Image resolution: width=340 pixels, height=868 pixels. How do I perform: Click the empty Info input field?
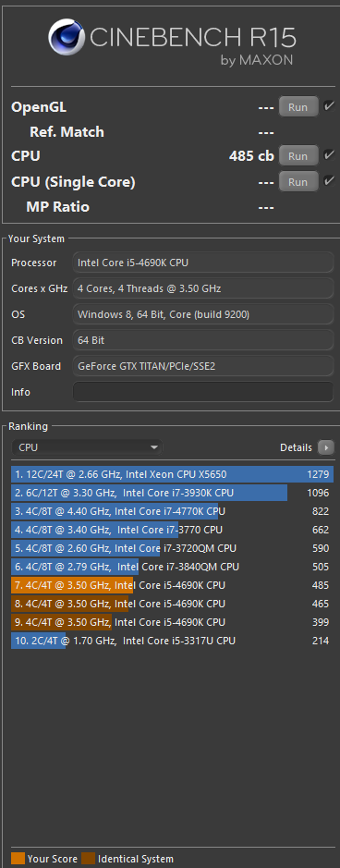tap(203, 392)
